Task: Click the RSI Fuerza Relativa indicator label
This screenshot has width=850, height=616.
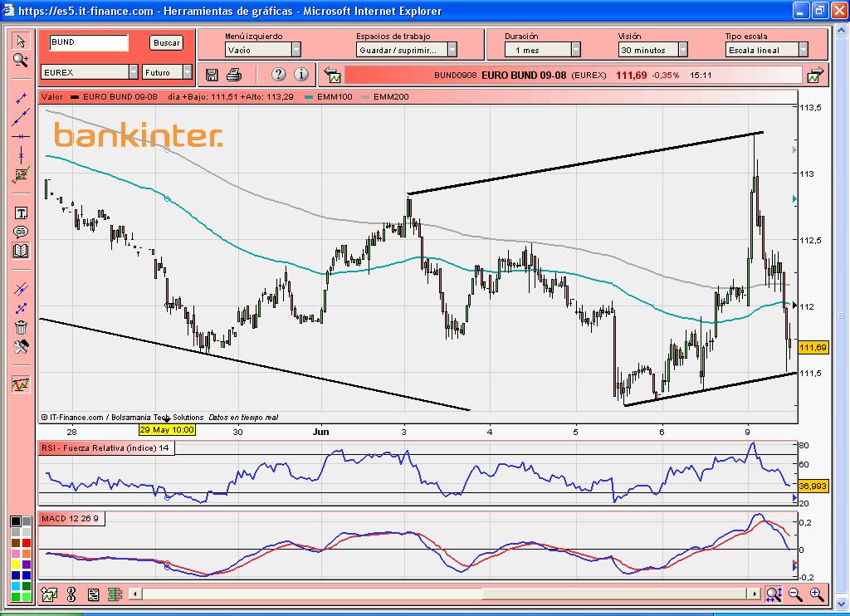Action: point(105,448)
